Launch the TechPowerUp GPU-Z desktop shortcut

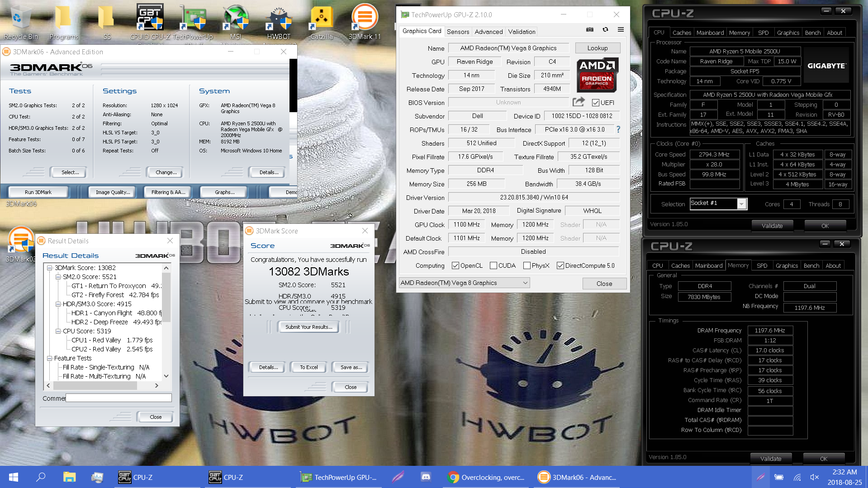point(193,23)
